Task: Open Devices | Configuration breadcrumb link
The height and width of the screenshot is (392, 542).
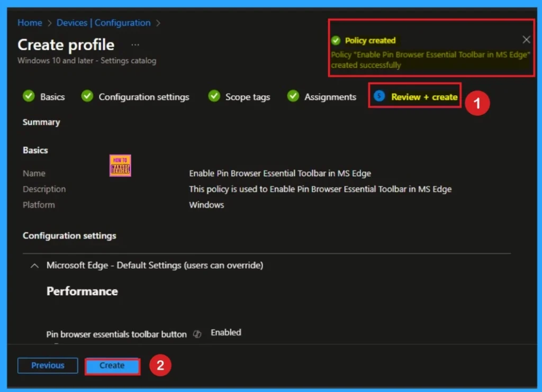Action: [103, 23]
